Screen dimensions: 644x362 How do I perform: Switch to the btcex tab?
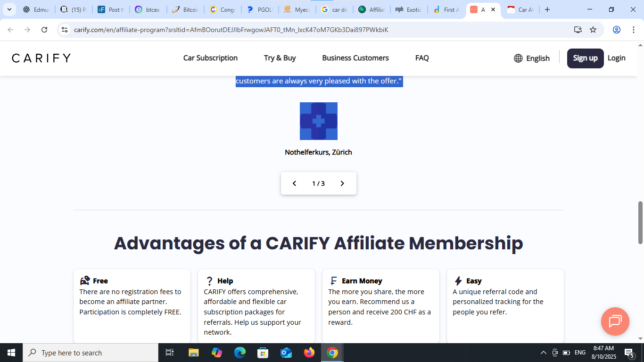pos(148,9)
